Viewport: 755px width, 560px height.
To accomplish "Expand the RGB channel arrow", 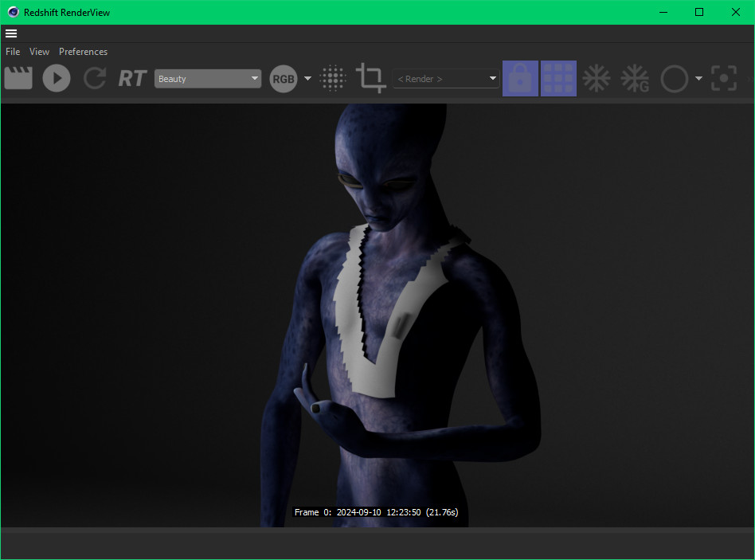I will (x=307, y=79).
